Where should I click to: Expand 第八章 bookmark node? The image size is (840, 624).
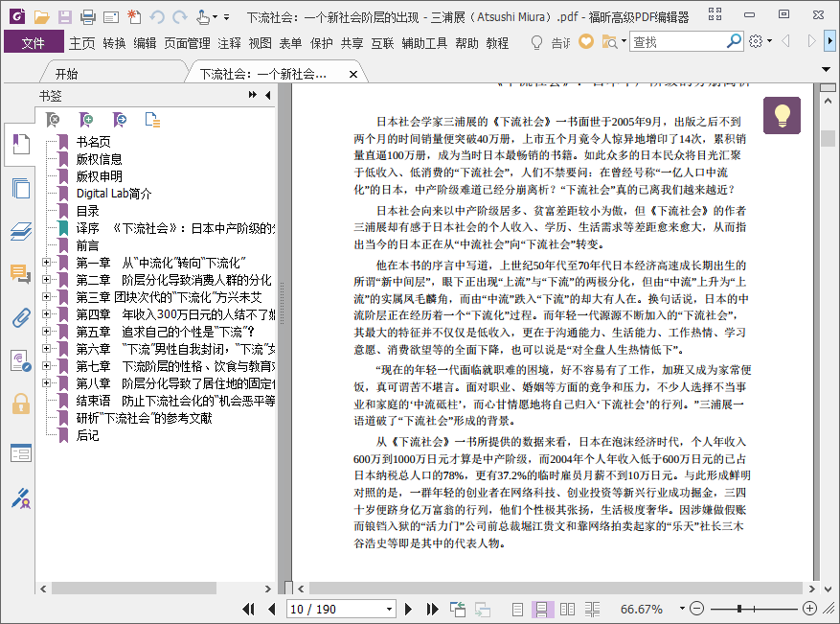47,382
